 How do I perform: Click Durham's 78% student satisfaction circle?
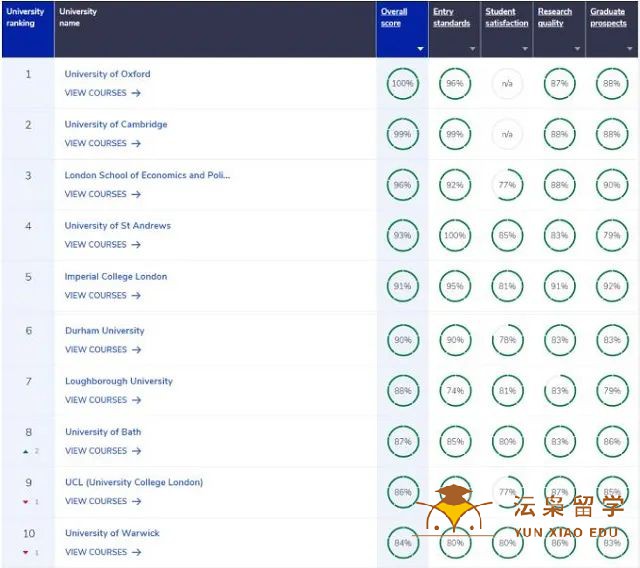click(x=507, y=340)
